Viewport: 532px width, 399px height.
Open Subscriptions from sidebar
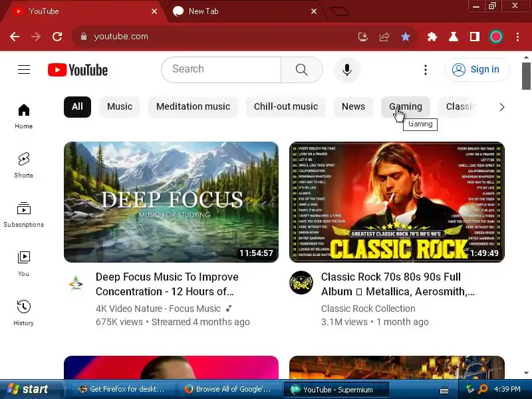tap(24, 214)
